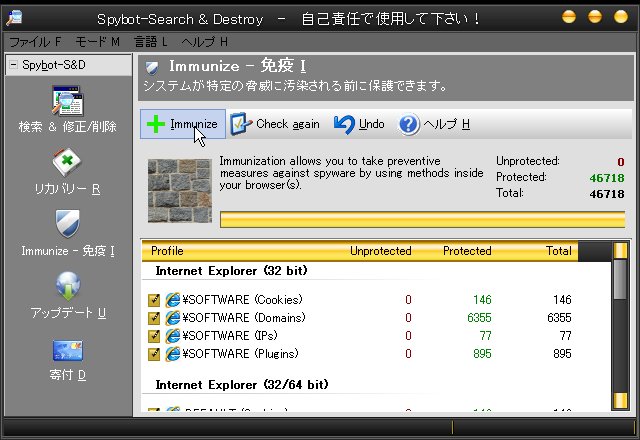This screenshot has width=640, height=440.
Task: Open the Search & Destroy magnifier icon in sidebar
Action: point(67,101)
